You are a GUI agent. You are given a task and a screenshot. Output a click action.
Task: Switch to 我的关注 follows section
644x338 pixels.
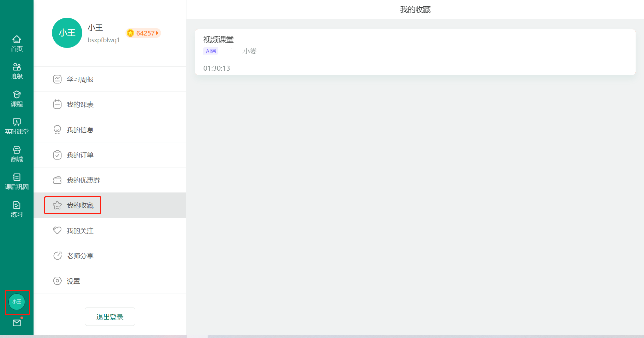coord(80,230)
